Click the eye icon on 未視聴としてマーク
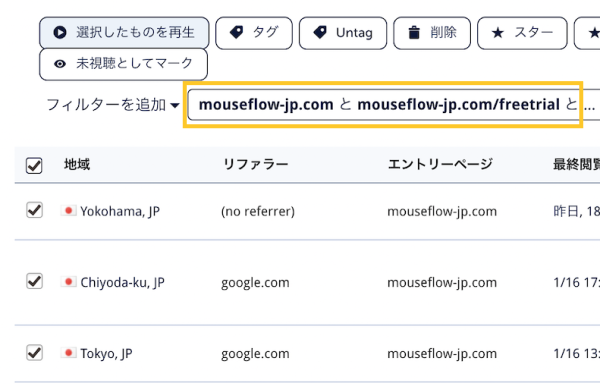The image size is (600, 384). pyautogui.click(x=60, y=64)
